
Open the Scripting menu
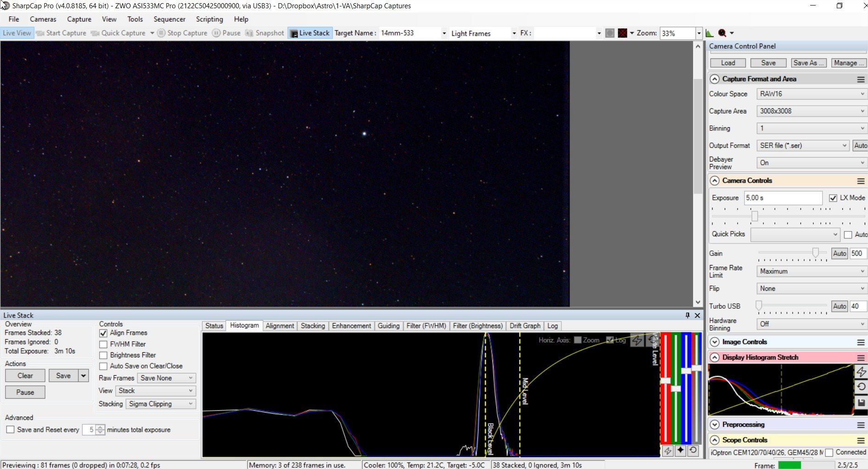tap(209, 19)
